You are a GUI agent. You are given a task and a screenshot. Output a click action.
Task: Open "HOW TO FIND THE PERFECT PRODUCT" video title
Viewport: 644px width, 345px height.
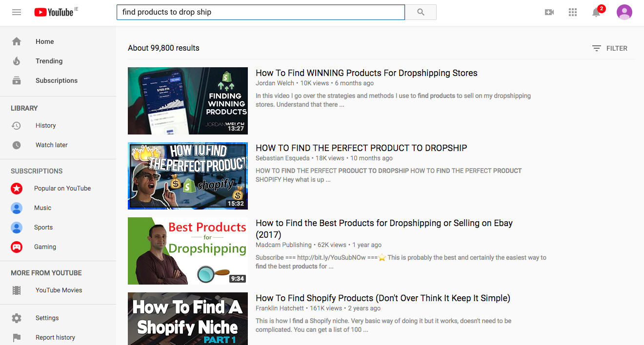pos(361,148)
